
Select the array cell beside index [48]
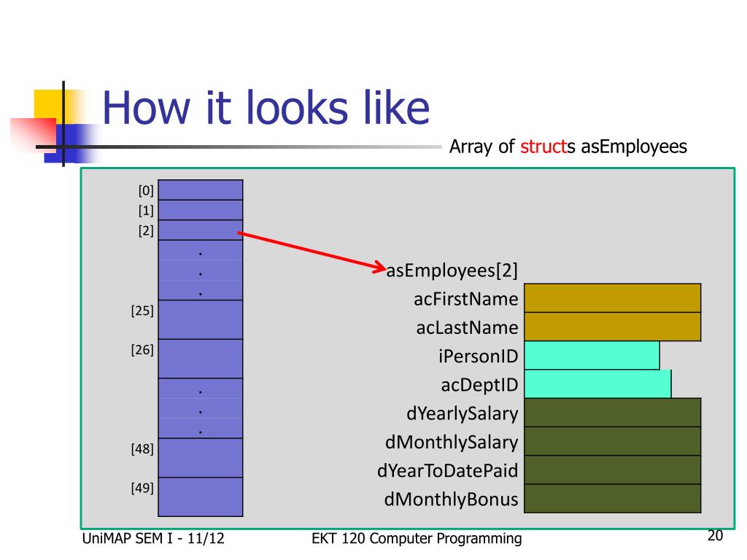201,458
